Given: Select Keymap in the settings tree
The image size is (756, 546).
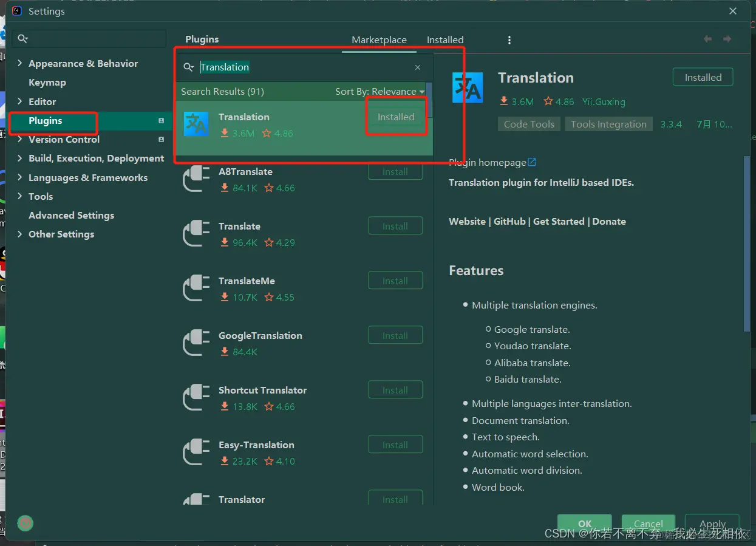Looking at the screenshot, I should [47, 83].
